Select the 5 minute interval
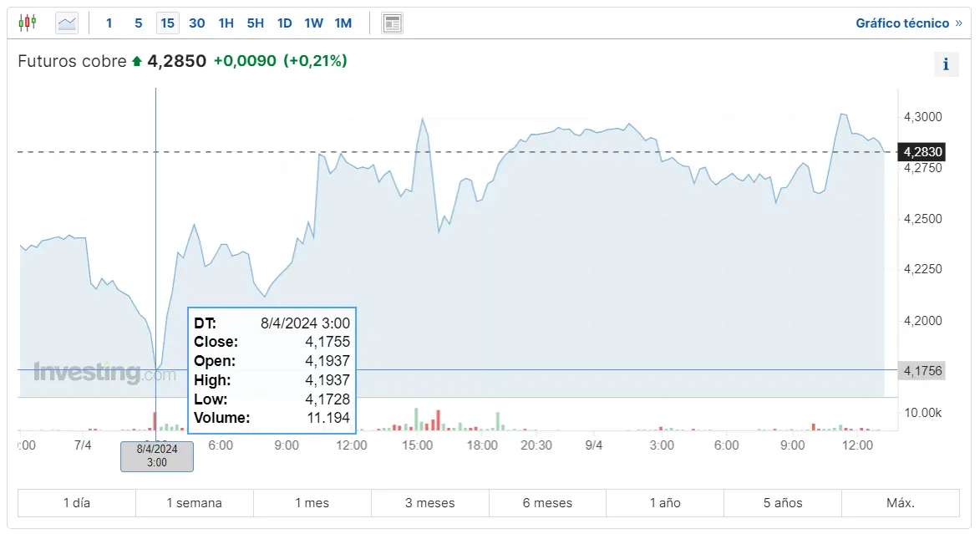This screenshot has height=539, width=980. [139, 23]
